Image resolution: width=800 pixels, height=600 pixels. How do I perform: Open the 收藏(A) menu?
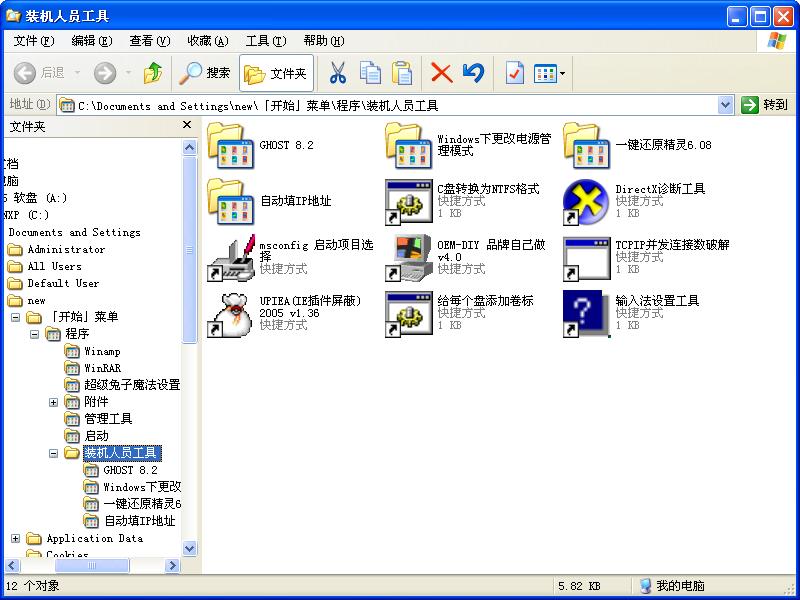pos(208,41)
